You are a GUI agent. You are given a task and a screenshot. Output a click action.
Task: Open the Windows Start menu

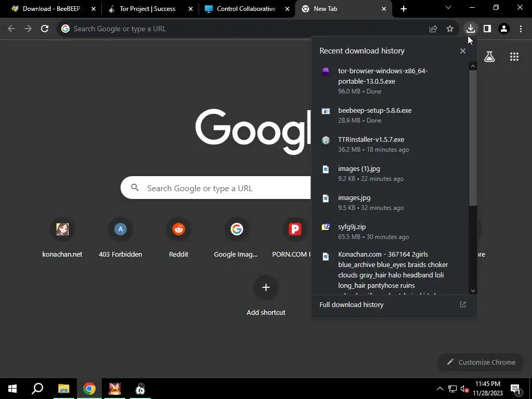12,389
